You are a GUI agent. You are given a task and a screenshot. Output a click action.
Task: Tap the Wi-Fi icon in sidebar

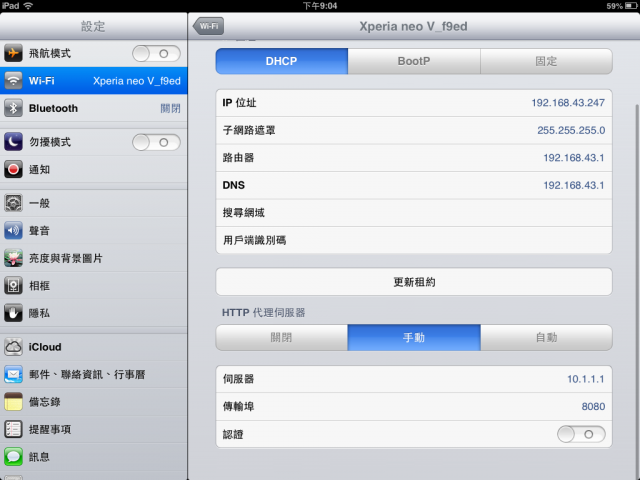[x=13, y=81]
